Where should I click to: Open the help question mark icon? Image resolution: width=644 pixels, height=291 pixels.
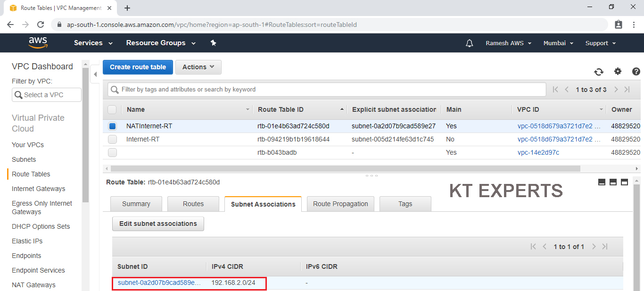pyautogui.click(x=636, y=72)
